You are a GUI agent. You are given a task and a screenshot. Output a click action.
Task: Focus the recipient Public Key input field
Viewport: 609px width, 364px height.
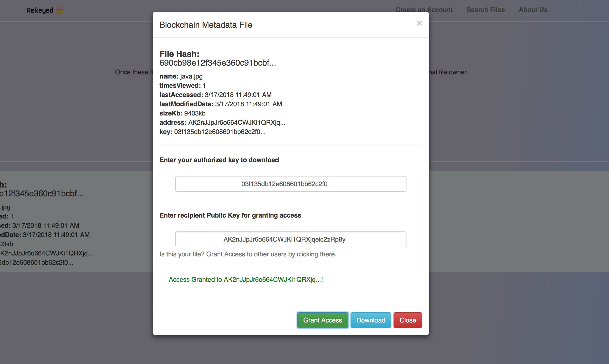290,239
